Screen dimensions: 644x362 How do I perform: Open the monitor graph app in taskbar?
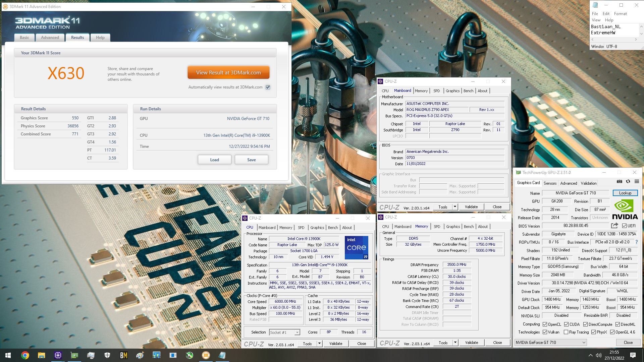[91, 355]
